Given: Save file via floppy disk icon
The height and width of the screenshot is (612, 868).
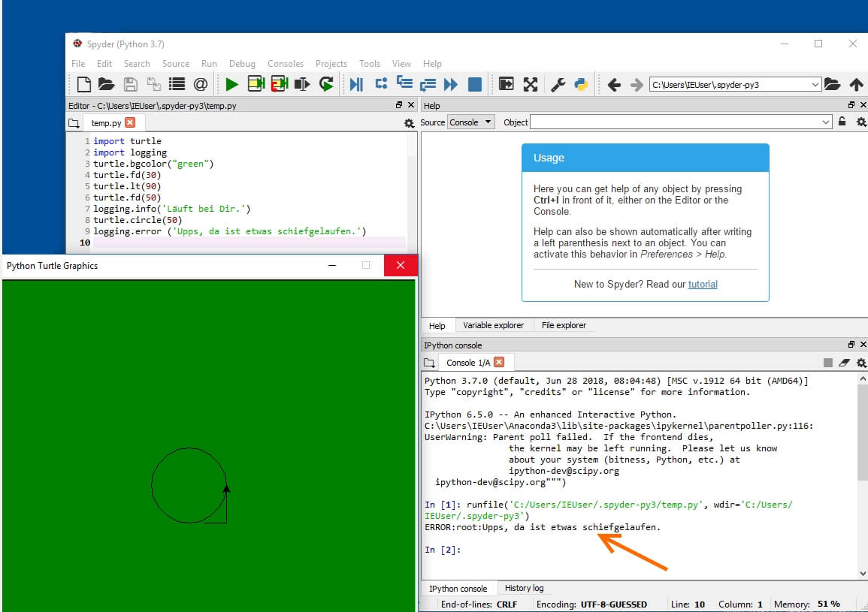Looking at the screenshot, I should click(x=130, y=85).
